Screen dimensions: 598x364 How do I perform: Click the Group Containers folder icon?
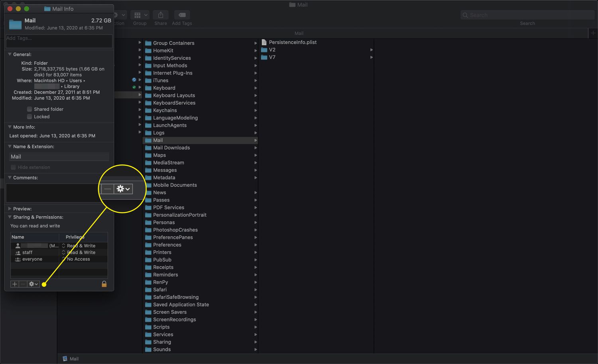click(148, 43)
